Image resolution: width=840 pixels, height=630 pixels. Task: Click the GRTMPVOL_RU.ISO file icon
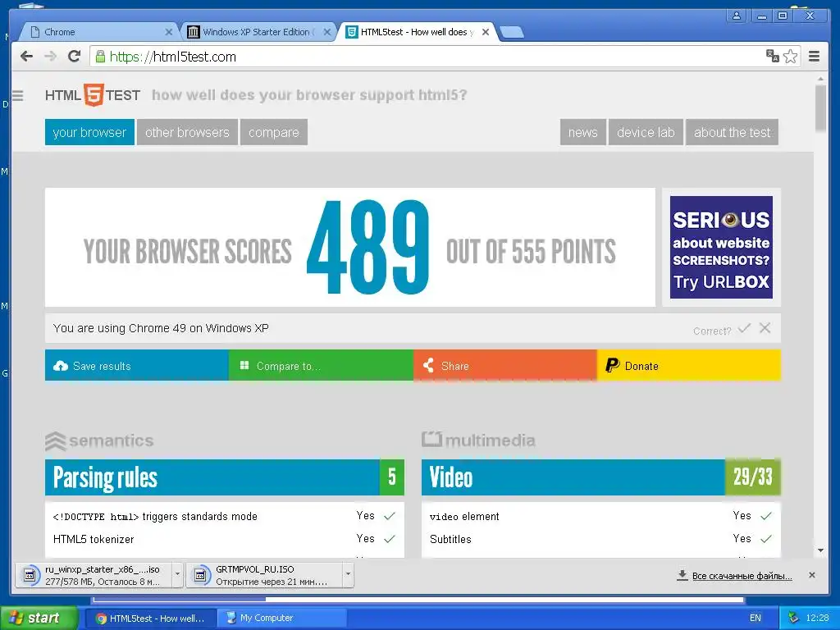tap(200, 575)
